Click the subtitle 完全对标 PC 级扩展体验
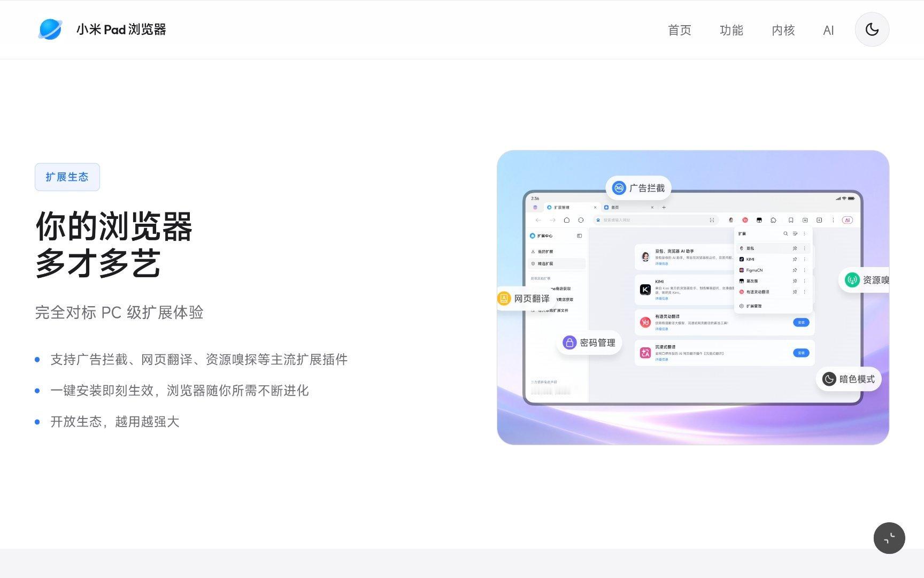The width and height of the screenshot is (924, 578). click(119, 313)
